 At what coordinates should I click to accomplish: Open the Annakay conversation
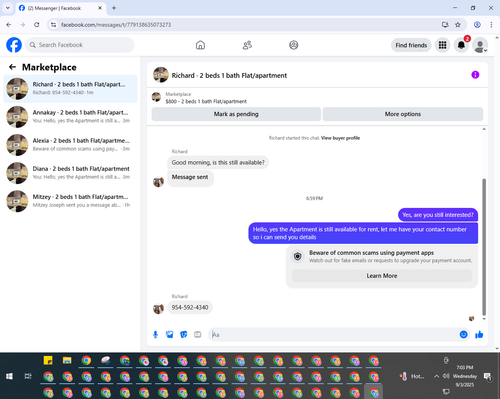pyautogui.click(x=70, y=117)
